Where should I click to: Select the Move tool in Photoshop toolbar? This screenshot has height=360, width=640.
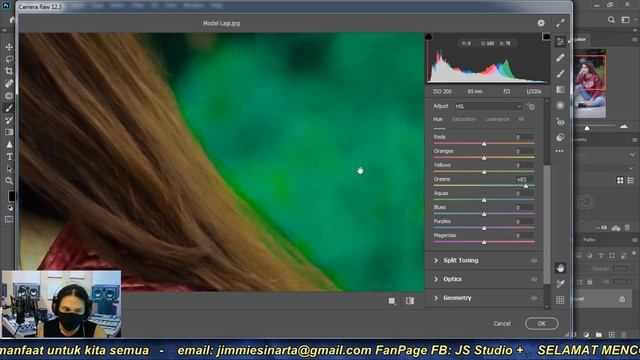click(9, 47)
